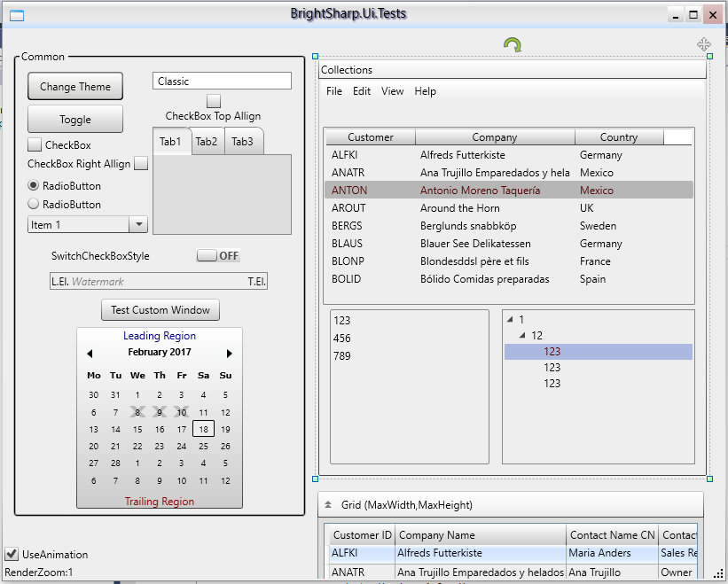This screenshot has height=584, width=728.
Task: Click the application window icon in title bar
Action: [x=16, y=14]
